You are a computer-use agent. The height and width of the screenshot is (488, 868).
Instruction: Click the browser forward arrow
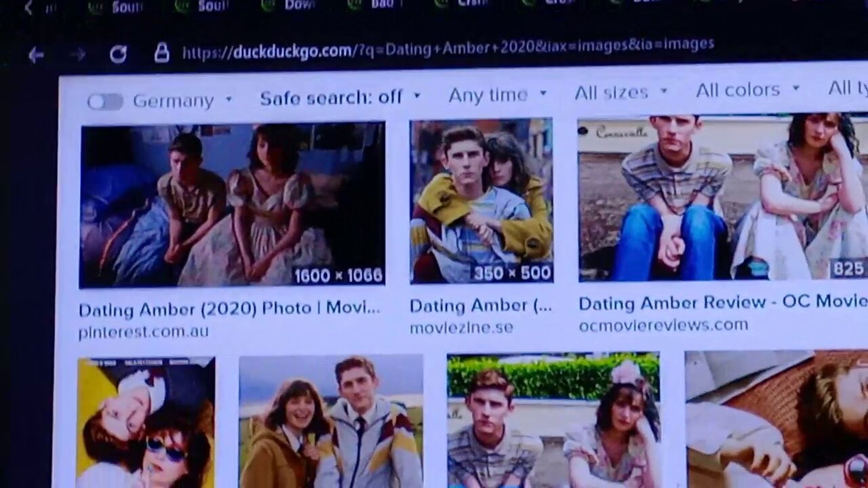[79, 55]
